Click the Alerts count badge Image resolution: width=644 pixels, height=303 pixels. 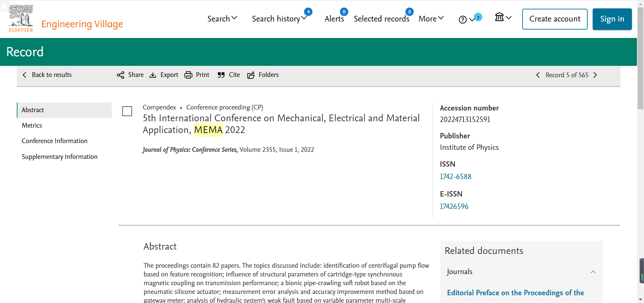point(344,12)
